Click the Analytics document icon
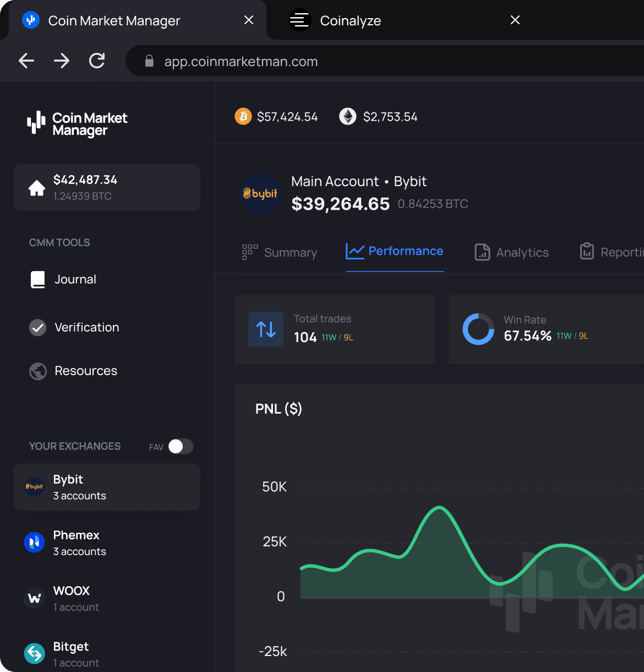The image size is (644, 672). pos(482,252)
